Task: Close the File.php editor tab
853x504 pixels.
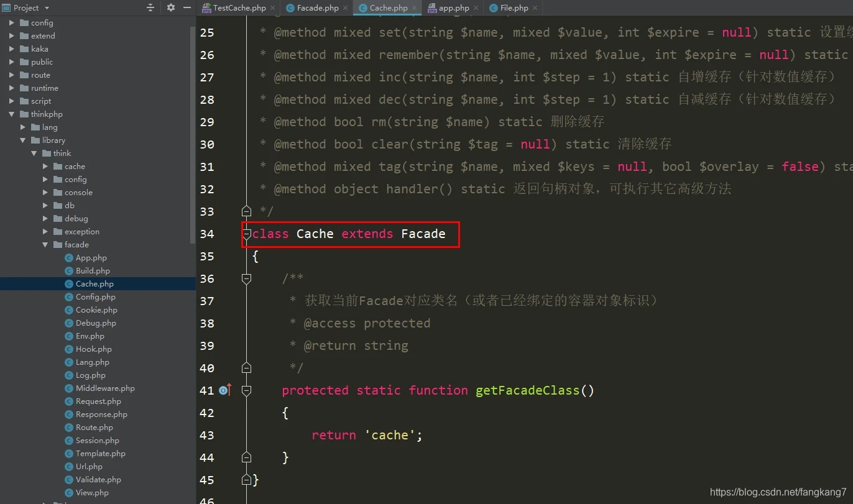Action: click(x=535, y=8)
